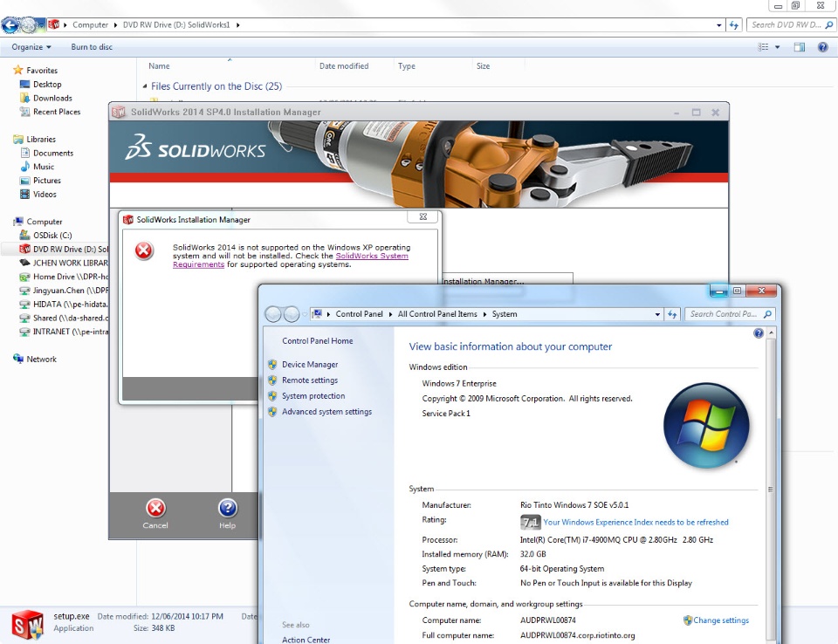Toggle the Explorer preview pane icon

pyautogui.click(x=800, y=47)
